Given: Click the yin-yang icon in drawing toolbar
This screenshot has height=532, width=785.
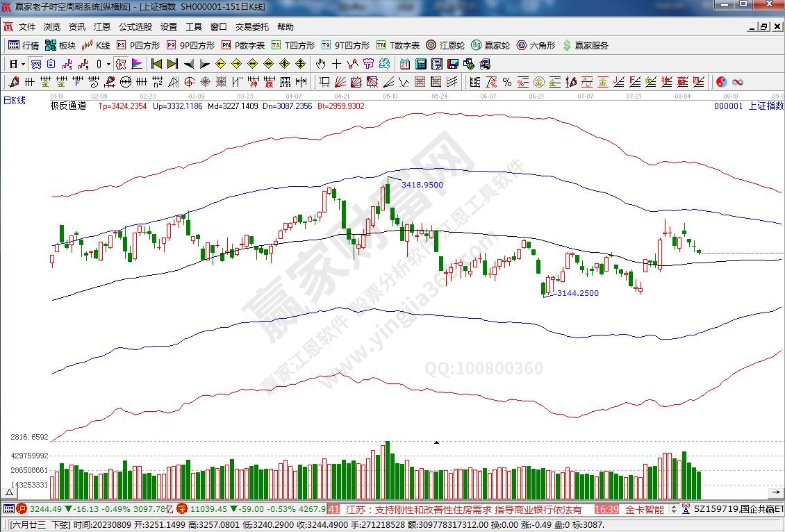Looking at the screenshot, I should 721,82.
